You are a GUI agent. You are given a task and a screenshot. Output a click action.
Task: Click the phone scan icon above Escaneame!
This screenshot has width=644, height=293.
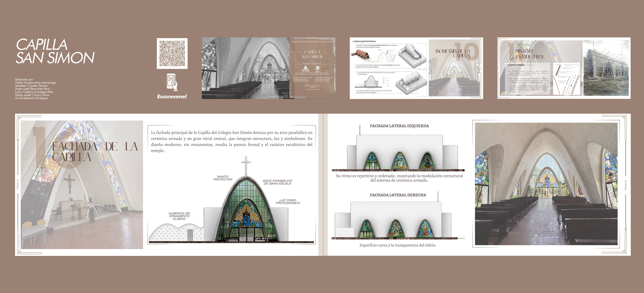(x=172, y=82)
